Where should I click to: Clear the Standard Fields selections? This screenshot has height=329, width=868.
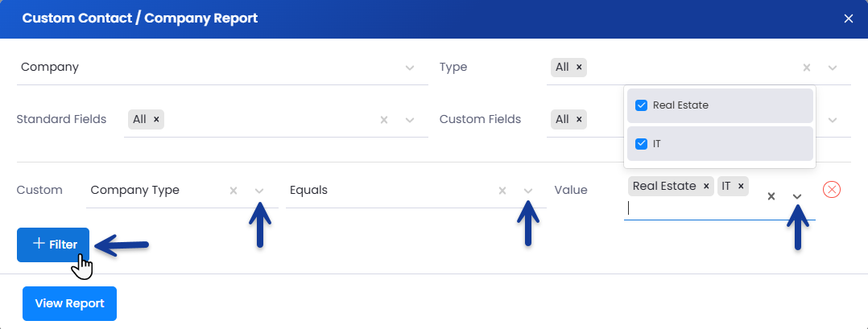(384, 120)
